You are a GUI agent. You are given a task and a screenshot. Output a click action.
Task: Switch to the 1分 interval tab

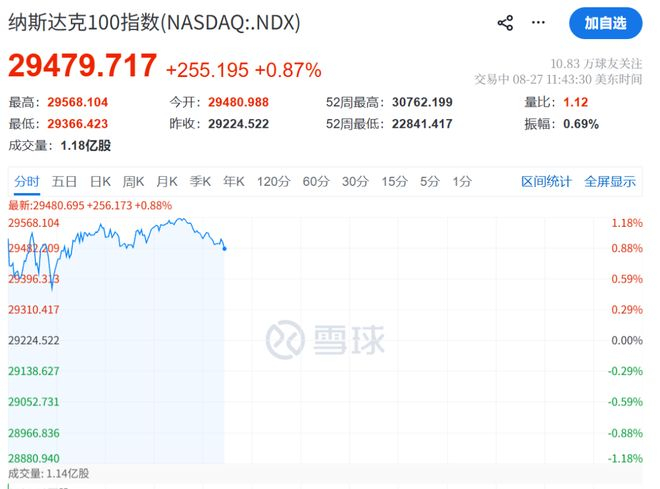[x=462, y=181]
